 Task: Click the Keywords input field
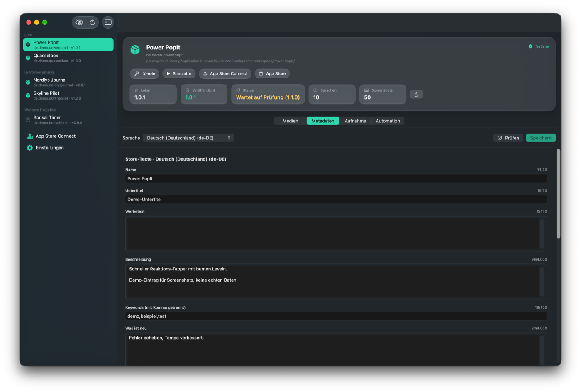[x=336, y=316]
